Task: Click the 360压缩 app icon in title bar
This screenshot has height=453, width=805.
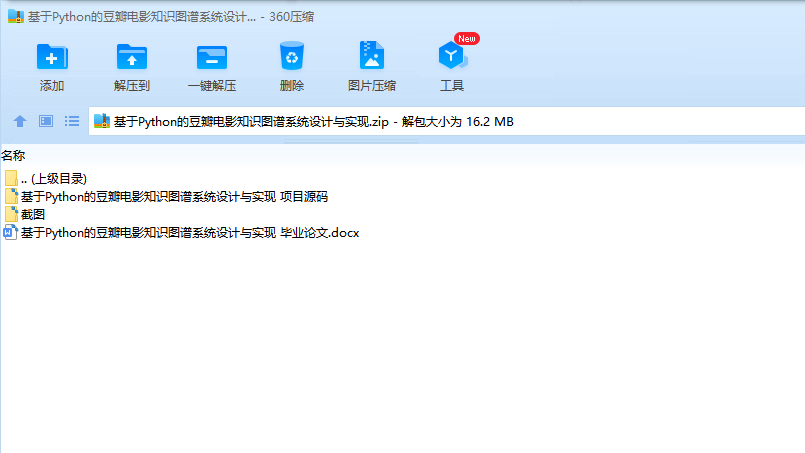Action: (16, 16)
